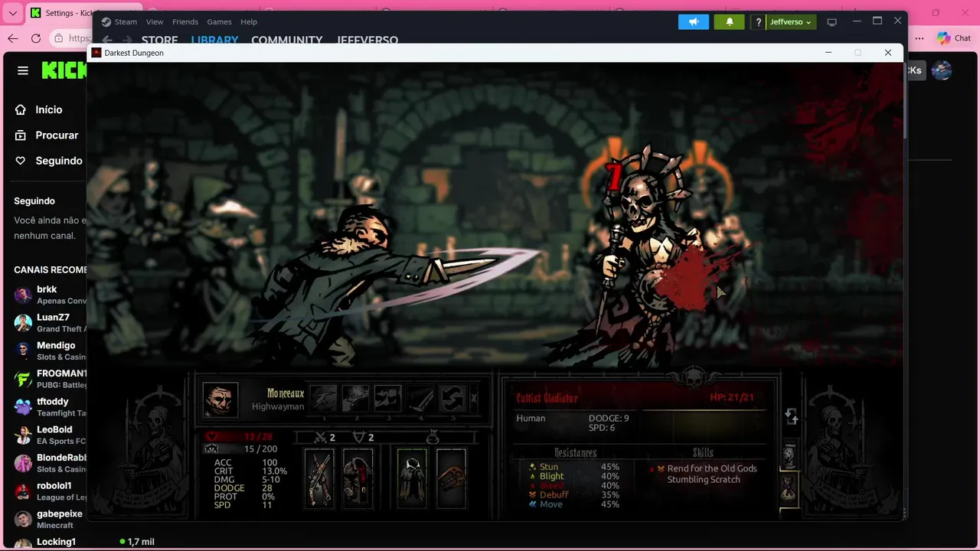Expand the Jeffverso account dropdown
This screenshot has width=980, height=551.
790,22
